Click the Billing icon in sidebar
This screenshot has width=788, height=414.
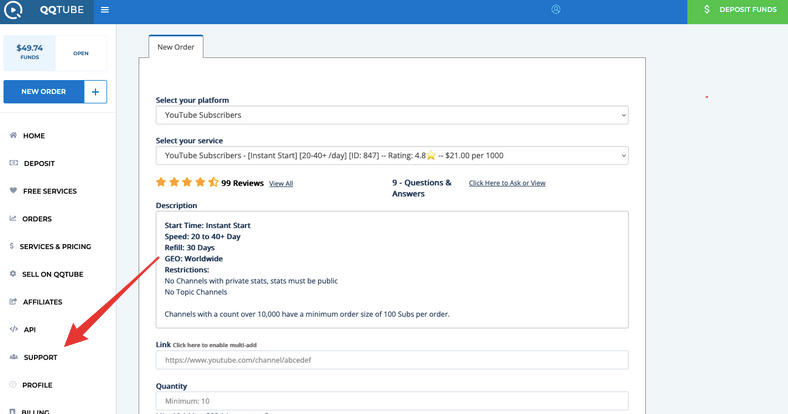13,411
